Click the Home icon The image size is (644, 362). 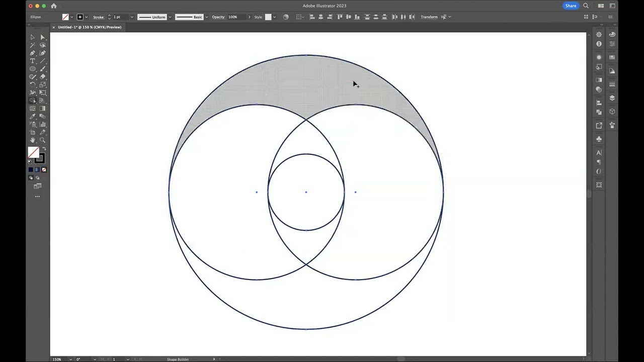[54, 6]
